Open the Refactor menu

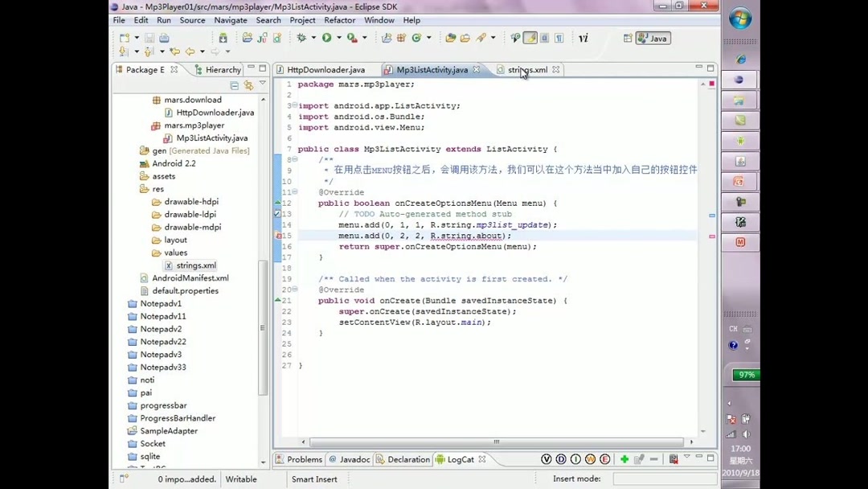coord(339,20)
